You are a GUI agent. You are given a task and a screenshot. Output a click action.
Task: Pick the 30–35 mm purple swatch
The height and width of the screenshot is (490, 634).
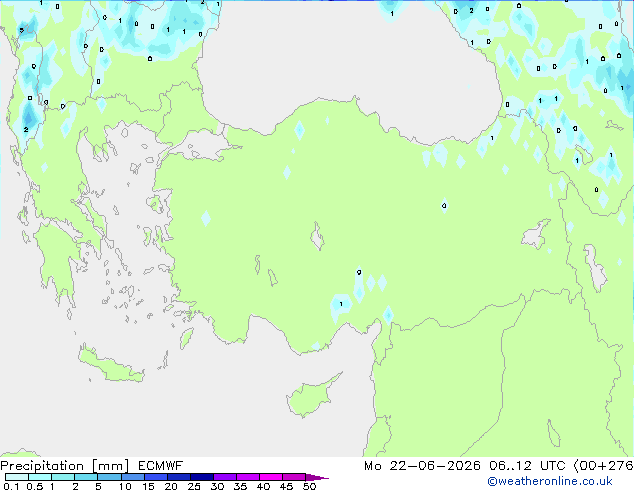point(225,477)
